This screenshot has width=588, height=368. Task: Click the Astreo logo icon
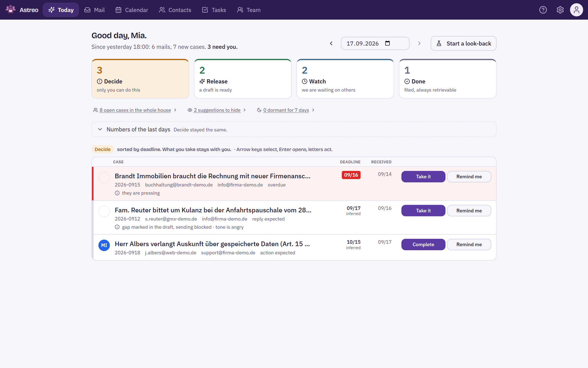[x=11, y=10]
